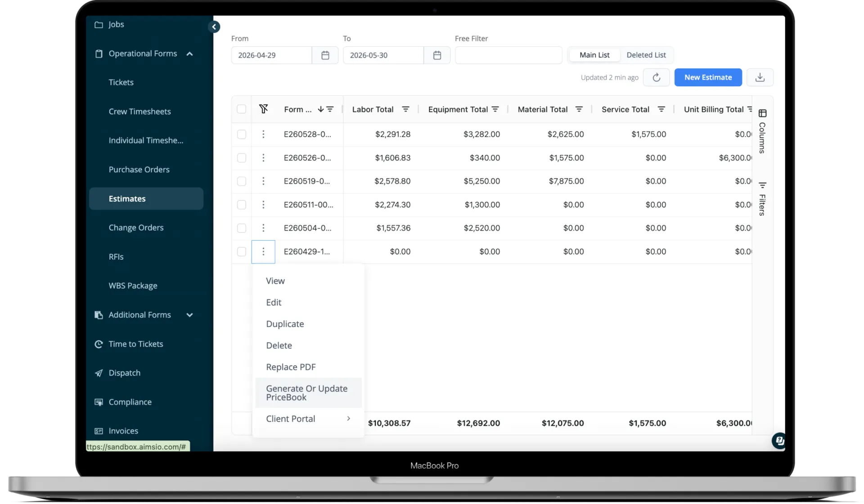This screenshot has height=504, width=864.
Task: Clear all filters via funnel icon
Action: (x=263, y=109)
